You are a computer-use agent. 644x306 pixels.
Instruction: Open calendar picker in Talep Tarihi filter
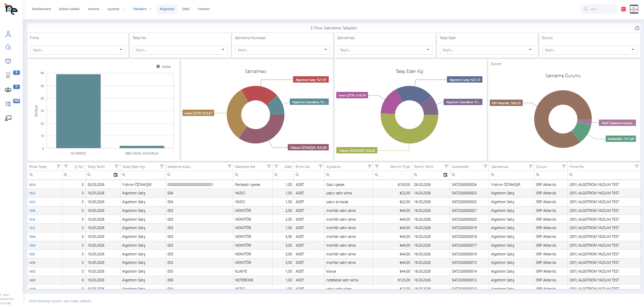pyautogui.click(x=115, y=175)
